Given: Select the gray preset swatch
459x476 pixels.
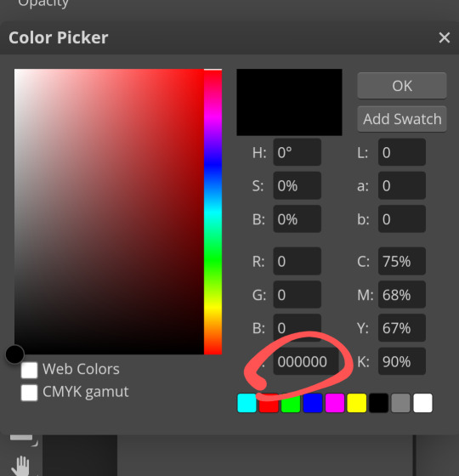Looking at the screenshot, I should 400,403.
